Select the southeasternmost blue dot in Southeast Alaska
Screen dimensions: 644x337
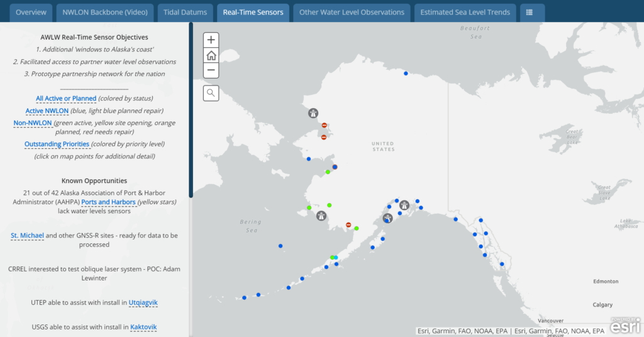502,264
